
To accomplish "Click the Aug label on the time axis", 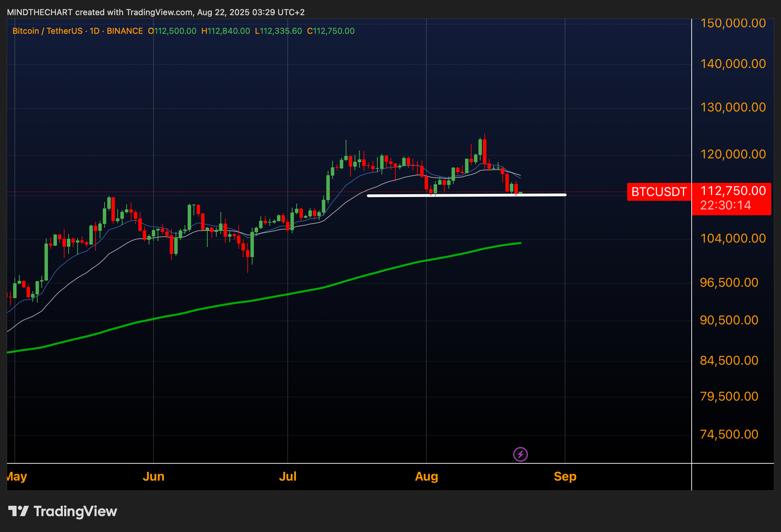I will (x=426, y=476).
